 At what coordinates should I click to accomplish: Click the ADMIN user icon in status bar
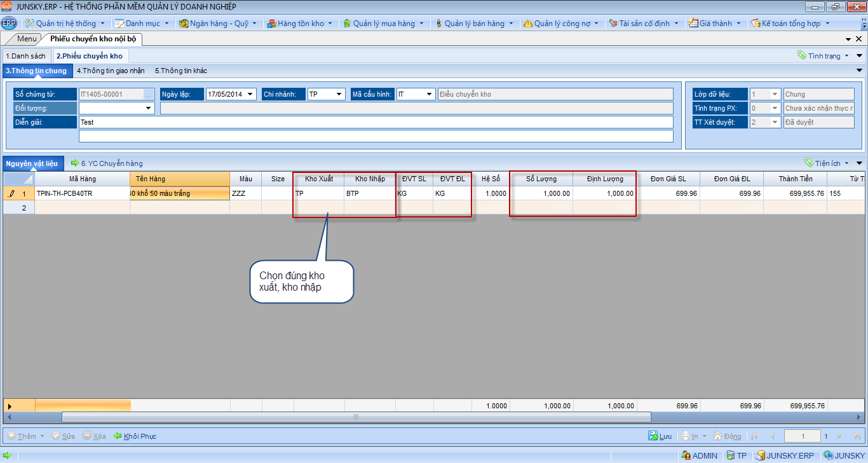[686, 455]
